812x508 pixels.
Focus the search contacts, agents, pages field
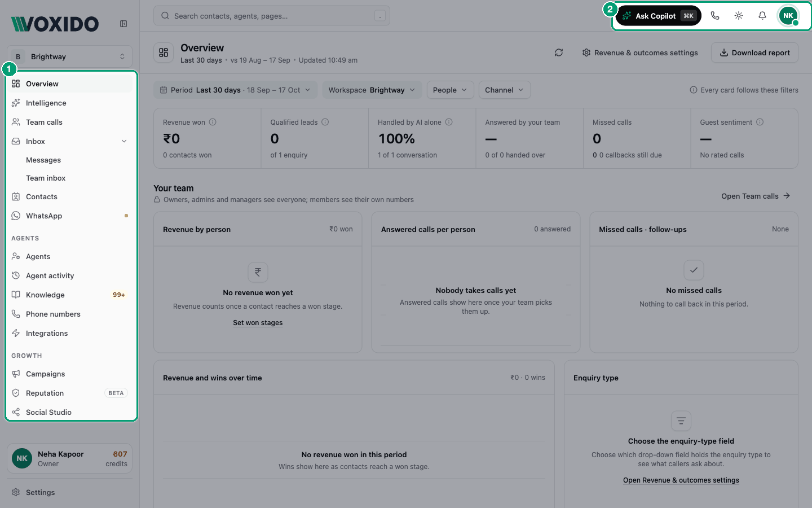click(x=272, y=16)
